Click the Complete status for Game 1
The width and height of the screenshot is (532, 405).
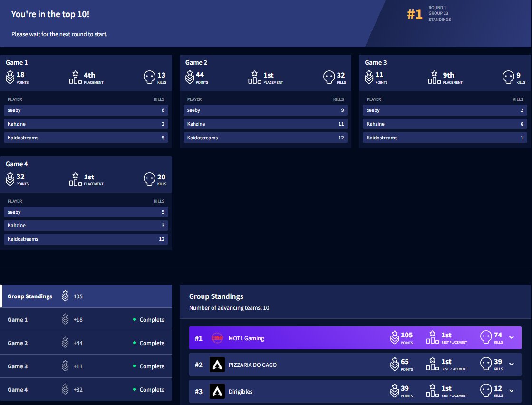149,320
